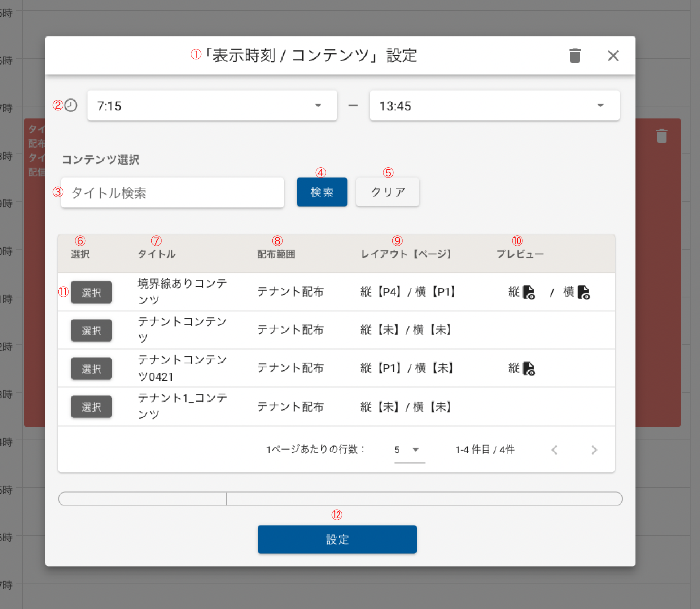Click the blue 設定 button
Viewport: 700px width, 609px height.
[x=337, y=539]
